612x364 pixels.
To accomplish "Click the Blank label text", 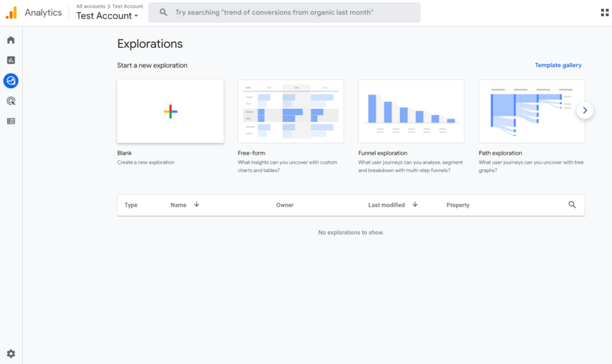I will 124,154.
